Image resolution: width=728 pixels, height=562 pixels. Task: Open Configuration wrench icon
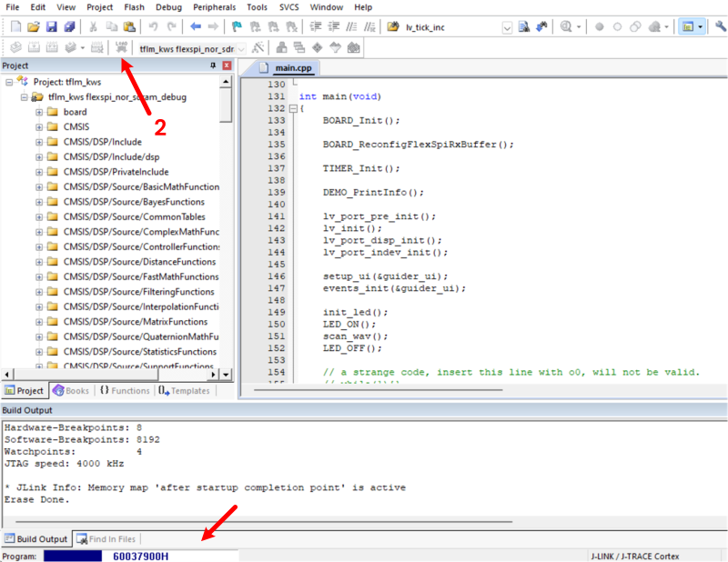tap(720, 27)
